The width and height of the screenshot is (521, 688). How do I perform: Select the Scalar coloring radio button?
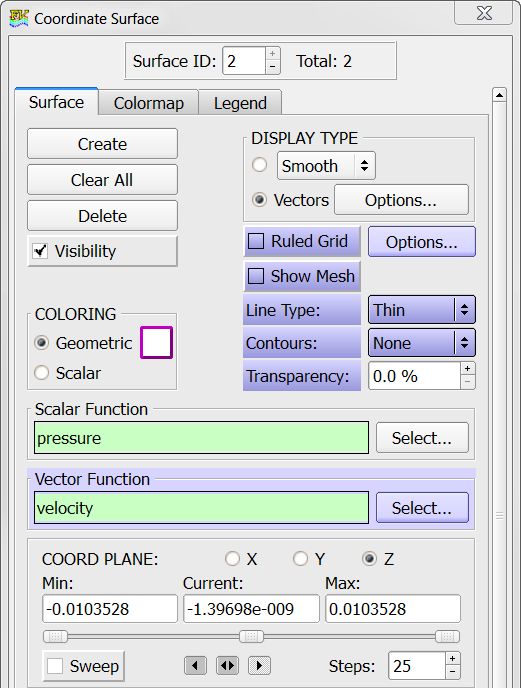click(x=42, y=373)
